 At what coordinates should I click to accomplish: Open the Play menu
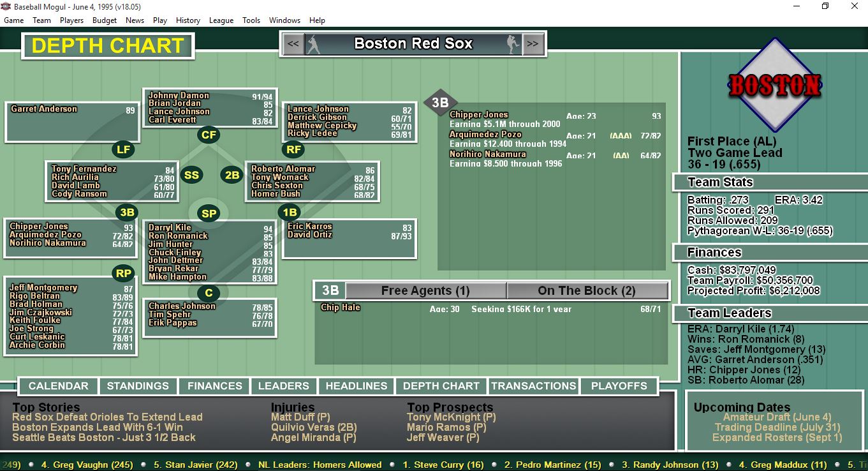coord(160,20)
